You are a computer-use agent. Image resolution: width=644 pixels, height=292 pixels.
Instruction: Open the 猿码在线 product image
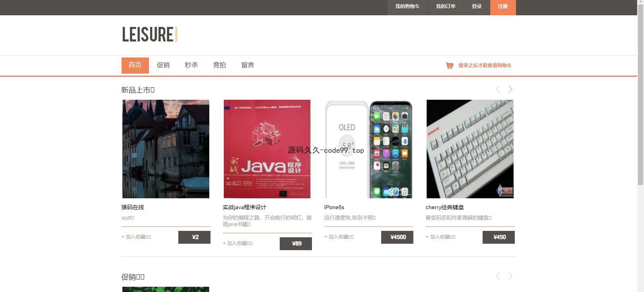pyautogui.click(x=166, y=149)
